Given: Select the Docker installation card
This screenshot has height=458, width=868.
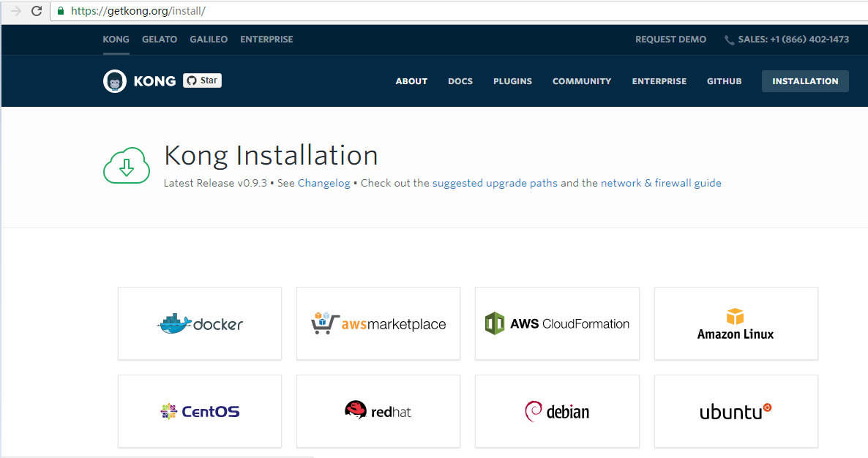Looking at the screenshot, I should click(x=200, y=323).
